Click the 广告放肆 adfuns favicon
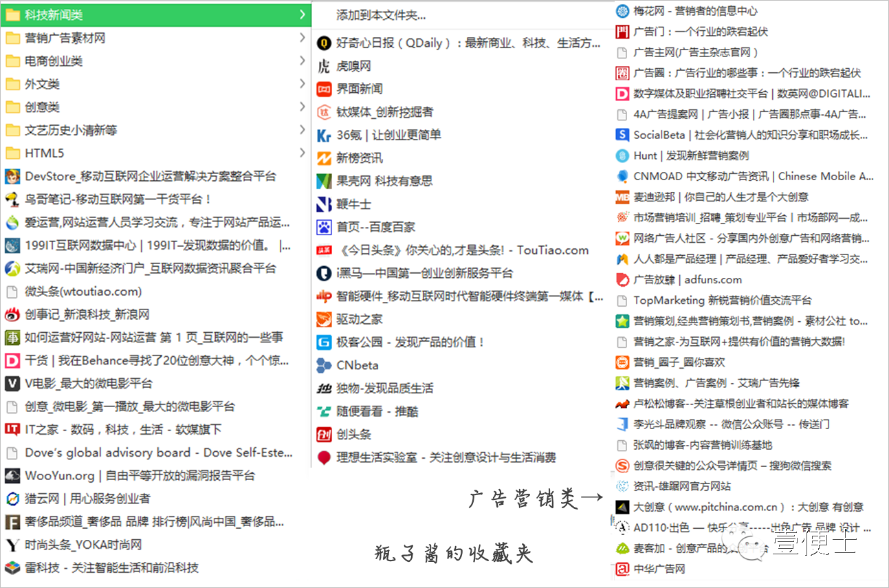889x588 pixels. [x=622, y=280]
